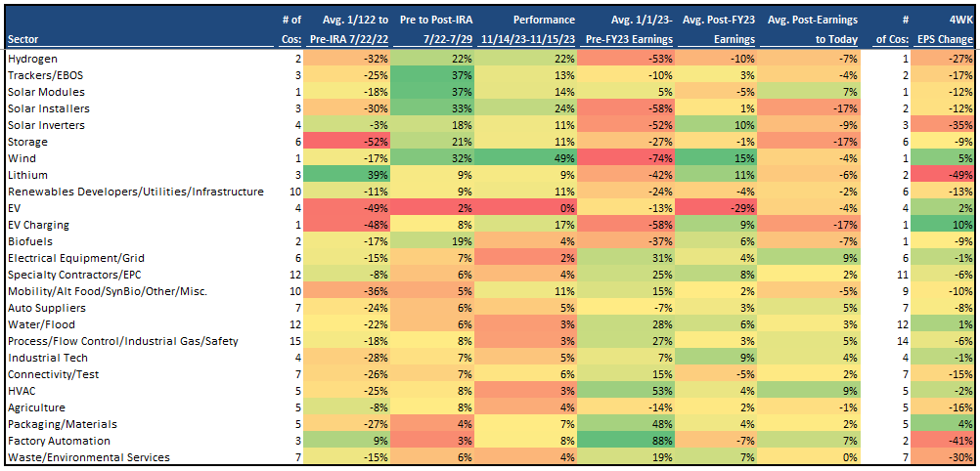This screenshot has height=471, width=980.
Task: Select the Factory Automation sector label
Action: point(60,441)
